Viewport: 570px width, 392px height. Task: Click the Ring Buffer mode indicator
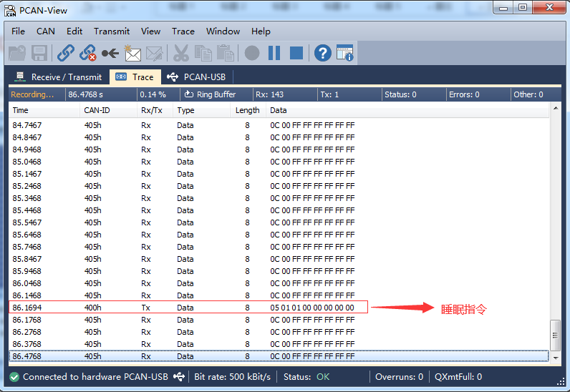pyautogui.click(x=209, y=94)
